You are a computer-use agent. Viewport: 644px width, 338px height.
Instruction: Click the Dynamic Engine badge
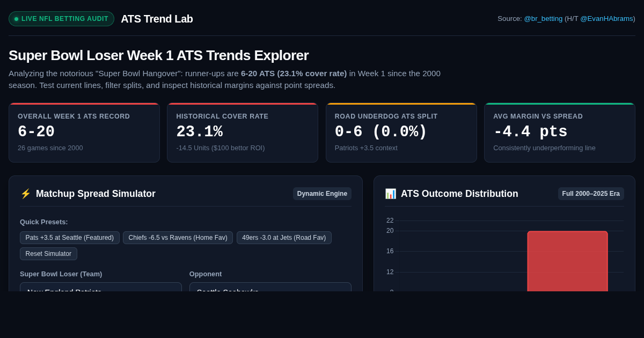(x=322, y=194)
